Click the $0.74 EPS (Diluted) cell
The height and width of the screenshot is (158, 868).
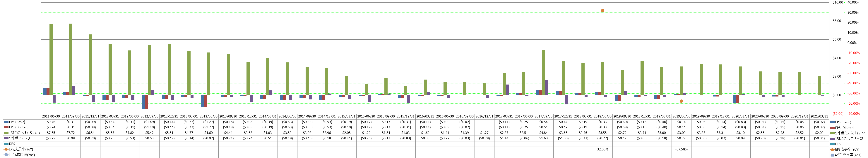(x=51, y=127)
